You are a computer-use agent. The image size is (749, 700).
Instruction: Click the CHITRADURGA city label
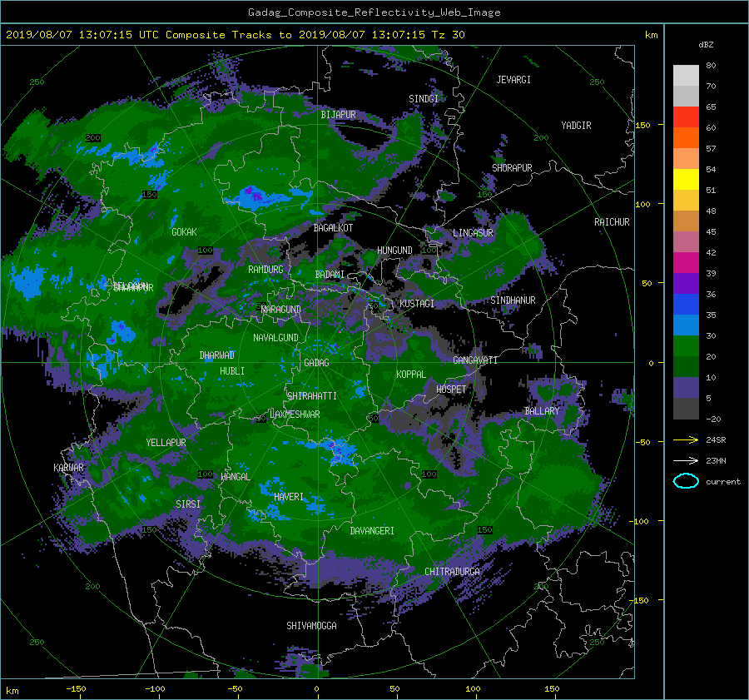[452, 572]
